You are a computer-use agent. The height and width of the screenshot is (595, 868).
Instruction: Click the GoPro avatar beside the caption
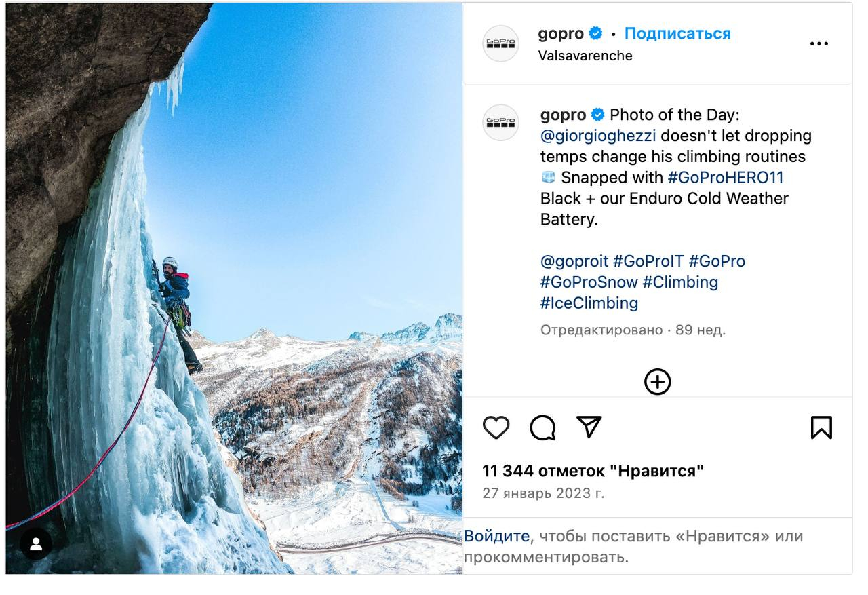coord(500,123)
